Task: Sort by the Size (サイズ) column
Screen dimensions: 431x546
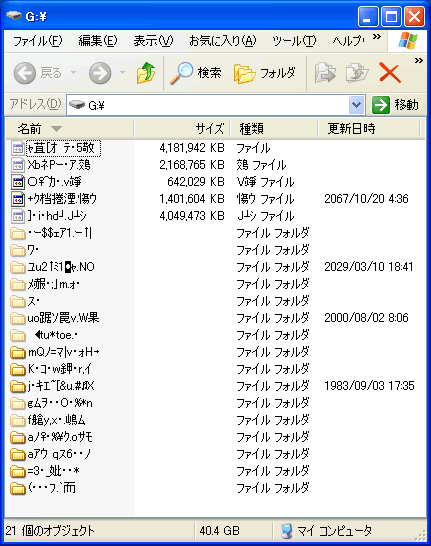Action: (182, 129)
